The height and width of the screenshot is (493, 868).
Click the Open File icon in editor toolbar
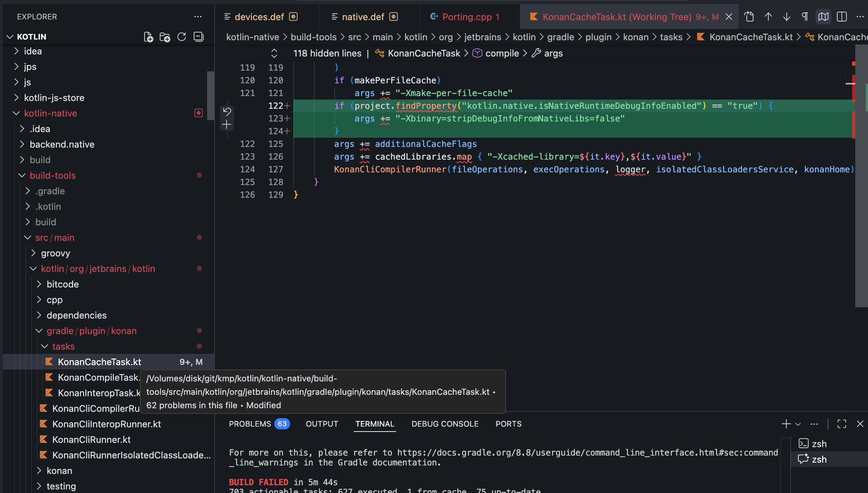(749, 17)
